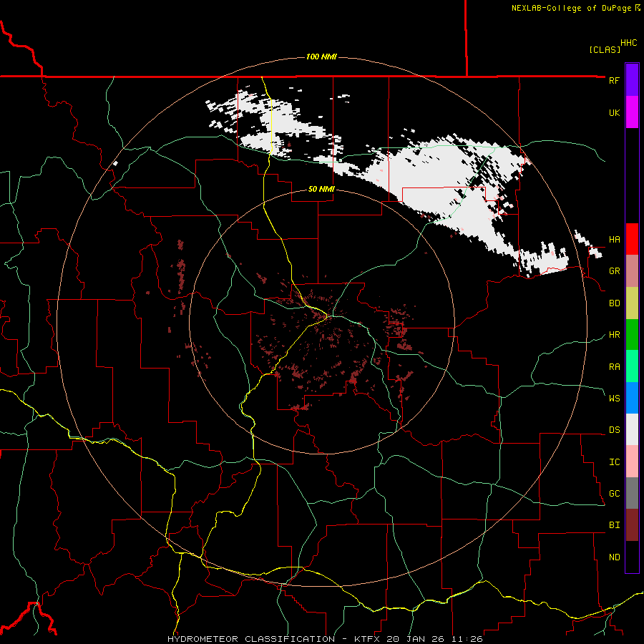Screen dimensions: 644x644
Task: Click the radar site at ring center
Action: (x=327, y=316)
